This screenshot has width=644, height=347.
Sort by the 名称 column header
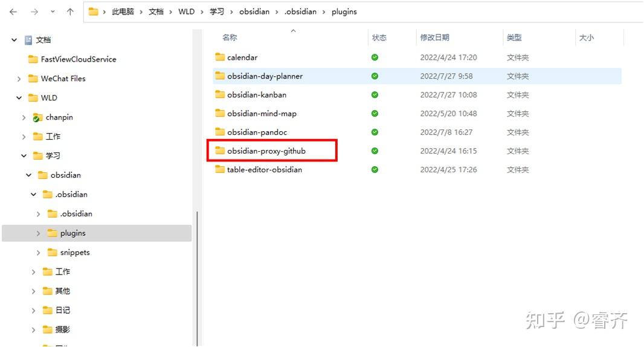pyautogui.click(x=230, y=37)
